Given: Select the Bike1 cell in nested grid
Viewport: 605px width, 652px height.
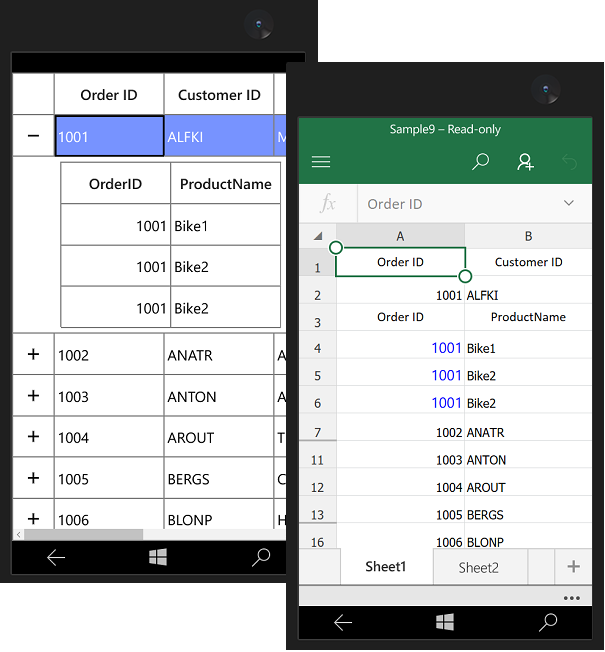Looking at the screenshot, I should [x=225, y=225].
